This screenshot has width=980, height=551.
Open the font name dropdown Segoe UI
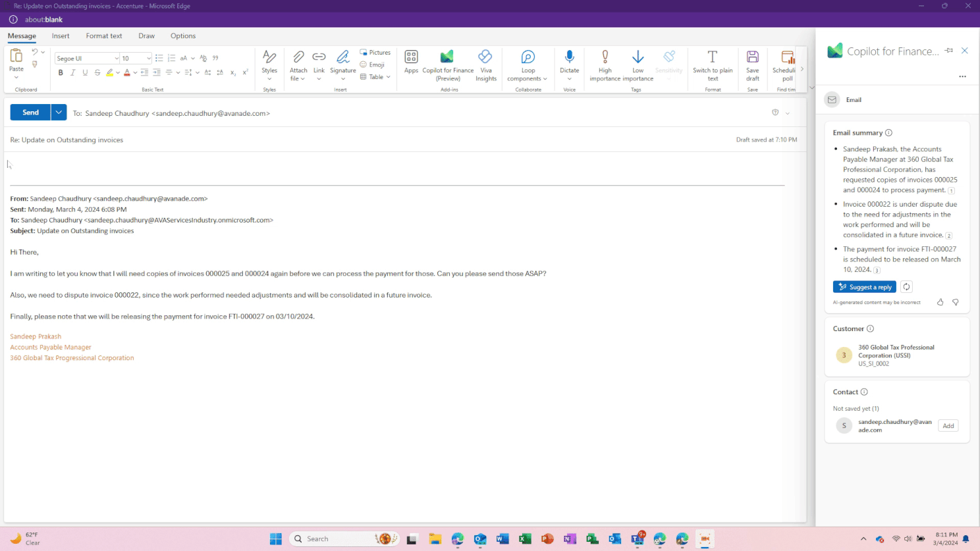(x=87, y=59)
